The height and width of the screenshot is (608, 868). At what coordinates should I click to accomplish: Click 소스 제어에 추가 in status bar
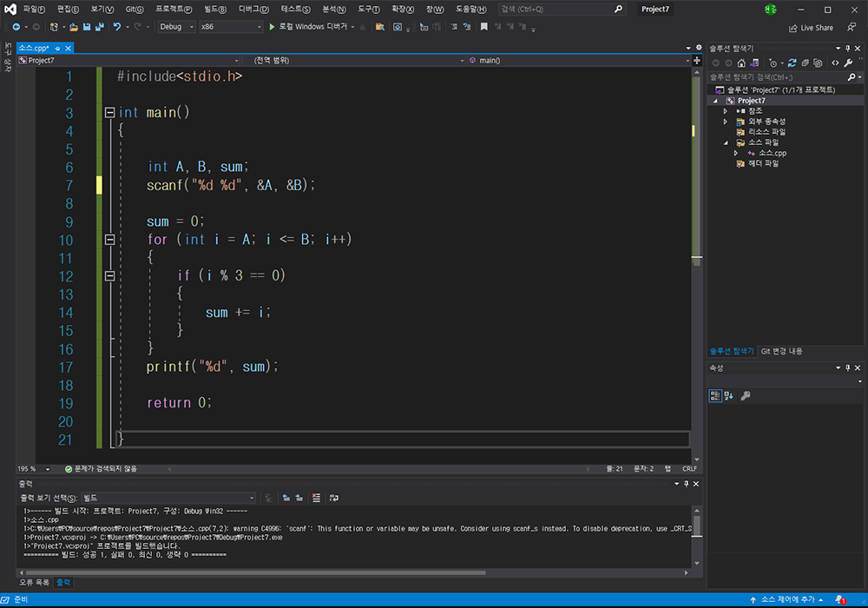[x=787, y=599]
